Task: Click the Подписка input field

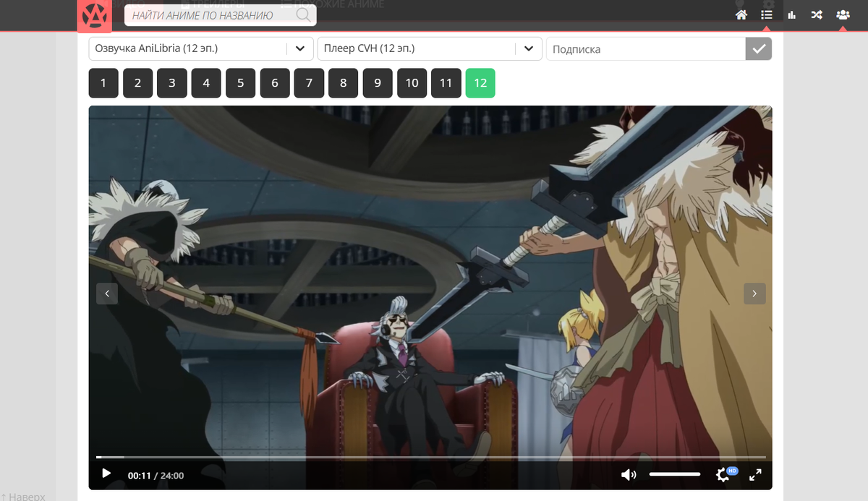Action: pyautogui.click(x=646, y=49)
